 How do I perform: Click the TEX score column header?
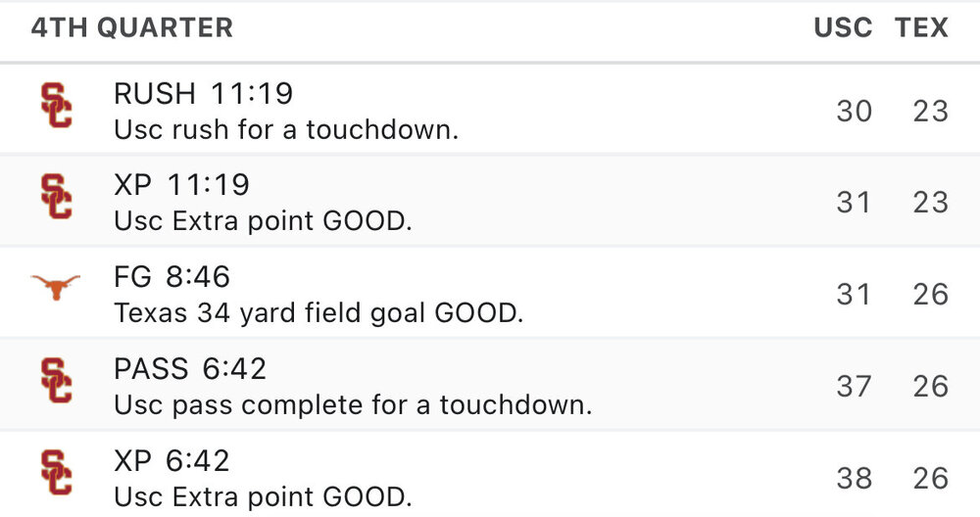(x=921, y=27)
